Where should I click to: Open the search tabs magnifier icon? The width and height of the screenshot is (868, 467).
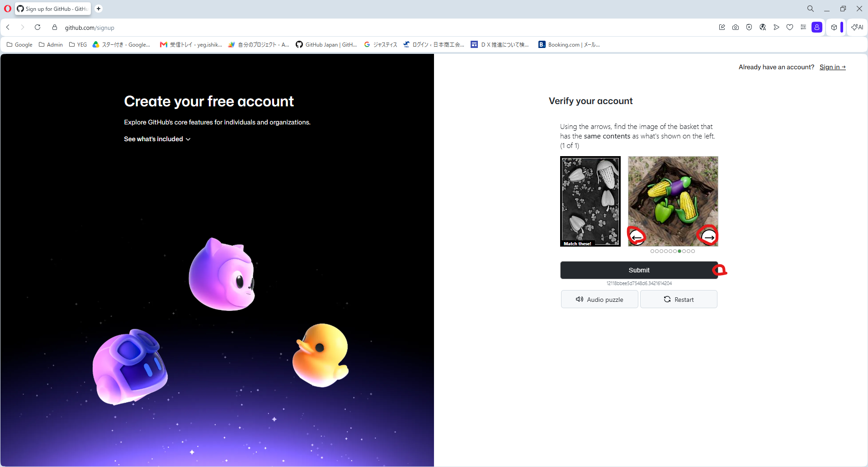811,9
